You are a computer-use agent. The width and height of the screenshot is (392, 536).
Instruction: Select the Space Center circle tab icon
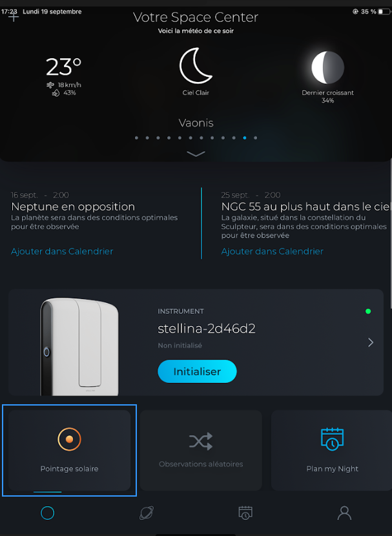48,513
